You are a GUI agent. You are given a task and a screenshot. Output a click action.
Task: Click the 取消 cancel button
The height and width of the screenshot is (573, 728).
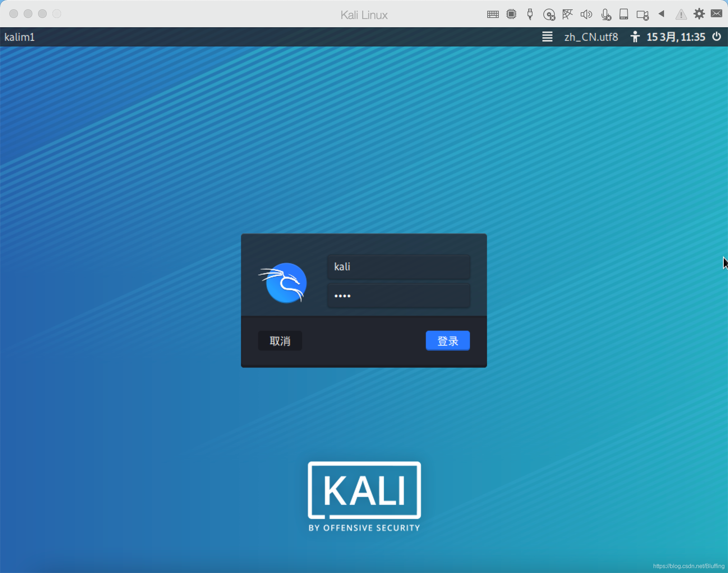pos(280,340)
